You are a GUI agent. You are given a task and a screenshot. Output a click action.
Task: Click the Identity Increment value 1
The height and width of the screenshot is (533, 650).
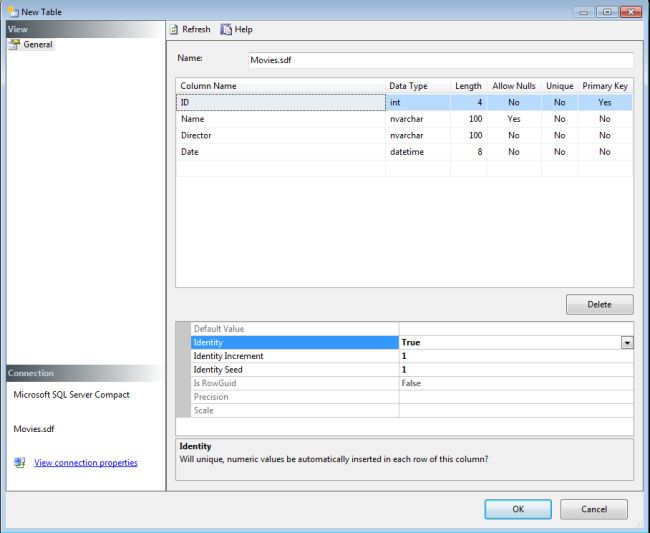(x=516, y=356)
